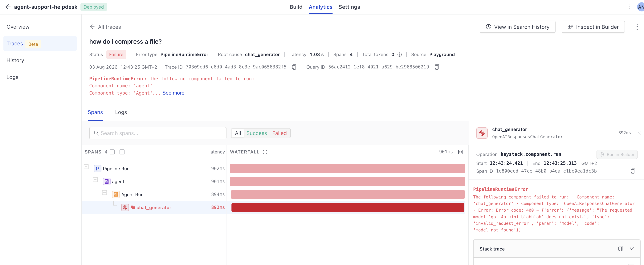
Task: Open Logs in the sidebar
Action: 40,77
